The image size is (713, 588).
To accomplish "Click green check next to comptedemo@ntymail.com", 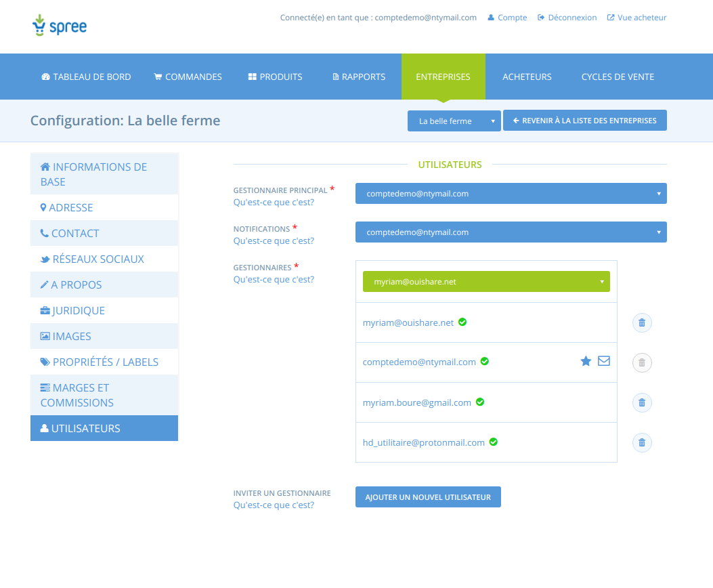I will click(x=485, y=361).
